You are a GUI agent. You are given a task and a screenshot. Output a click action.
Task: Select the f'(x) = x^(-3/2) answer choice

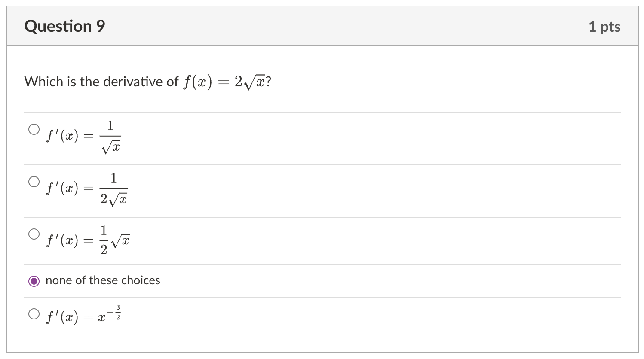pyautogui.click(x=34, y=313)
